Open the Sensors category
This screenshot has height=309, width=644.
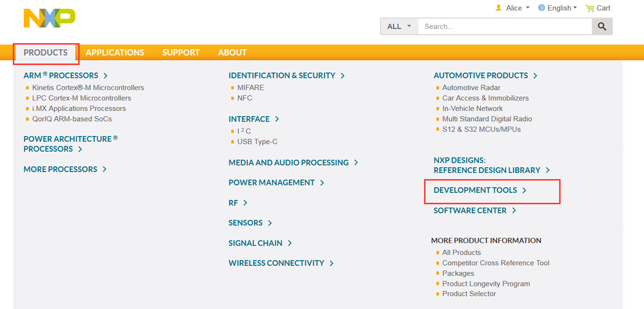click(x=245, y=223)
